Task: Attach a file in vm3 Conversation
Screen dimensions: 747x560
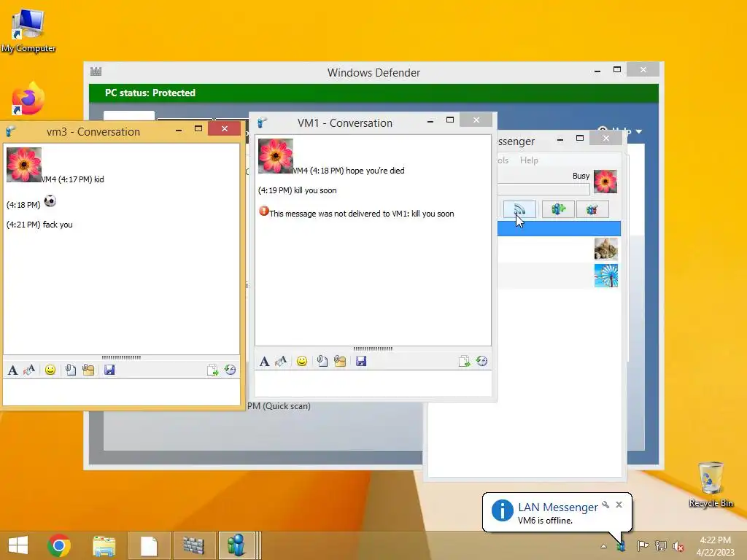Action: click(x=71, y=370)
